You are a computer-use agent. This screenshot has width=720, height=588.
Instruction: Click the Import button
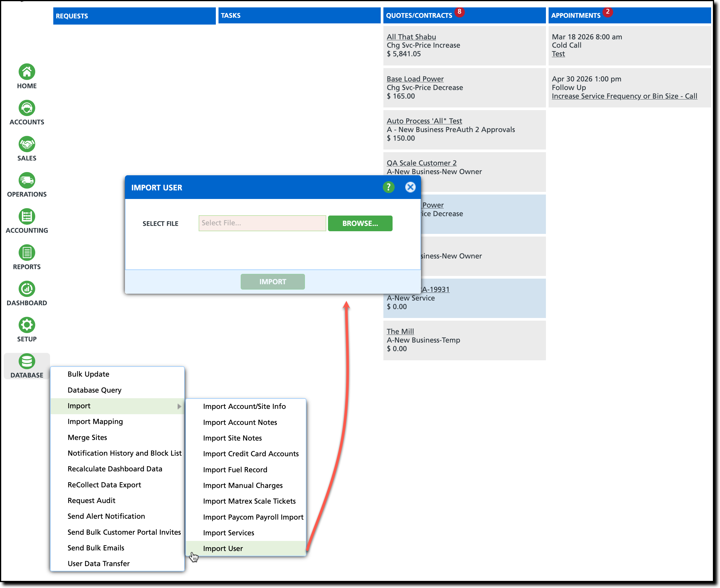[x=273, y=282]
